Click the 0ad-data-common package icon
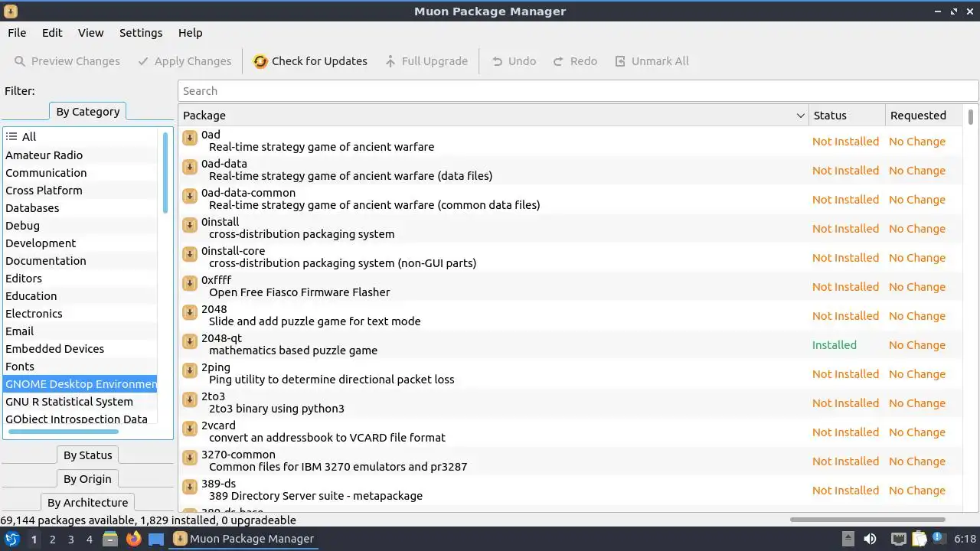Viewport: 980px width, 551px height. [x=190, y=196]
